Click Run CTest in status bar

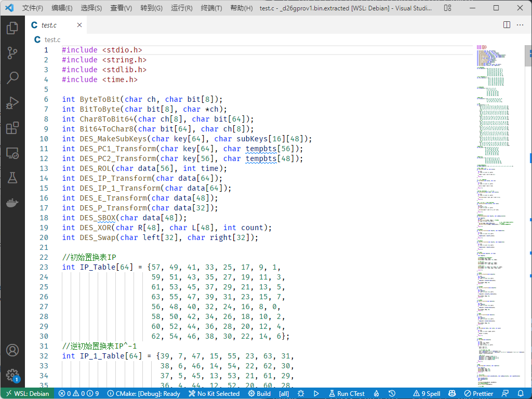pos(346,393)
